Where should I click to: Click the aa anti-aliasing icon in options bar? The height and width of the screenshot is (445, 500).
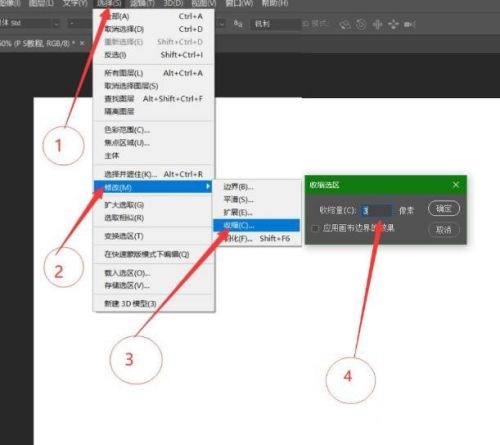238,24
